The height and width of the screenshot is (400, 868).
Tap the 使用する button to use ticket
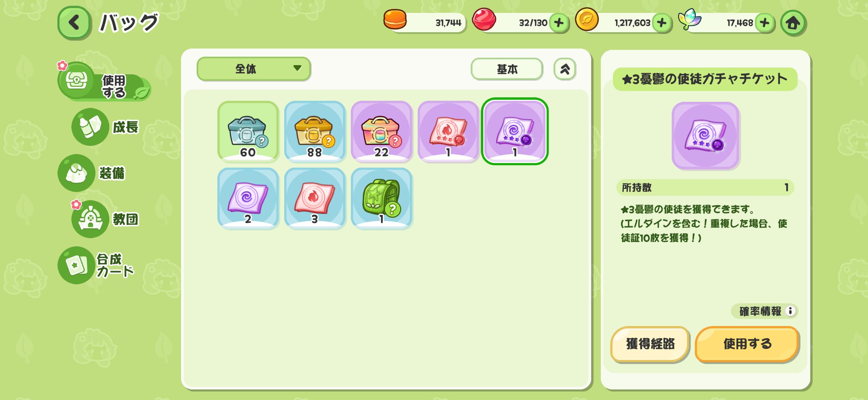(747, 344)
